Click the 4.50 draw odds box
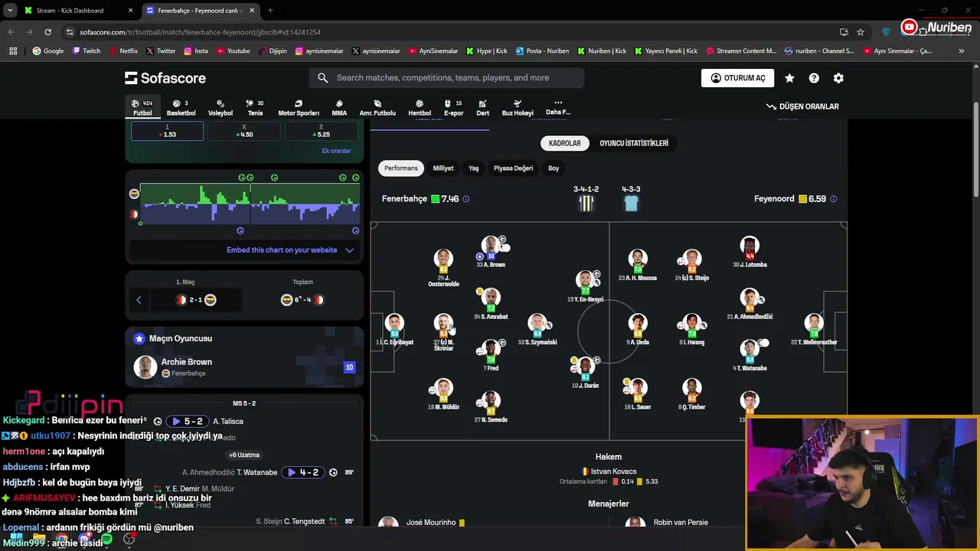Viewport: 980px width, 551px height. pyautogui.click(x=244, y=131)
